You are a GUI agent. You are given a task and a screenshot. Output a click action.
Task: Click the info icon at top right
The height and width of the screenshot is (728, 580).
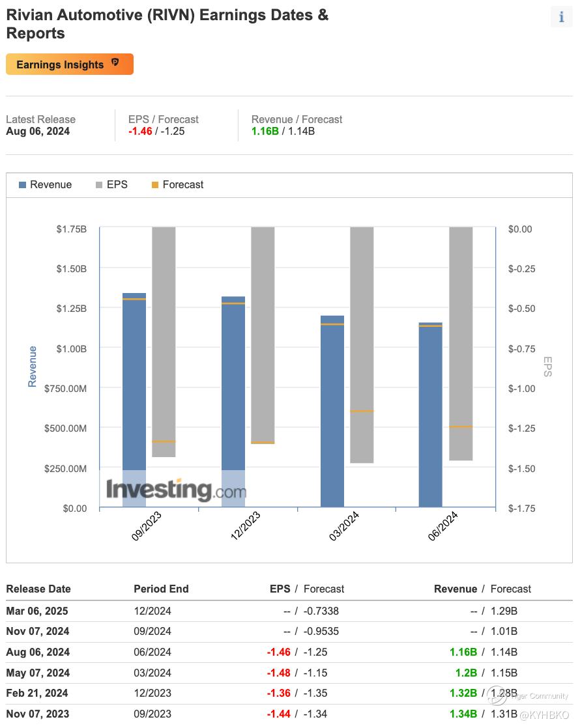[561, 17]
